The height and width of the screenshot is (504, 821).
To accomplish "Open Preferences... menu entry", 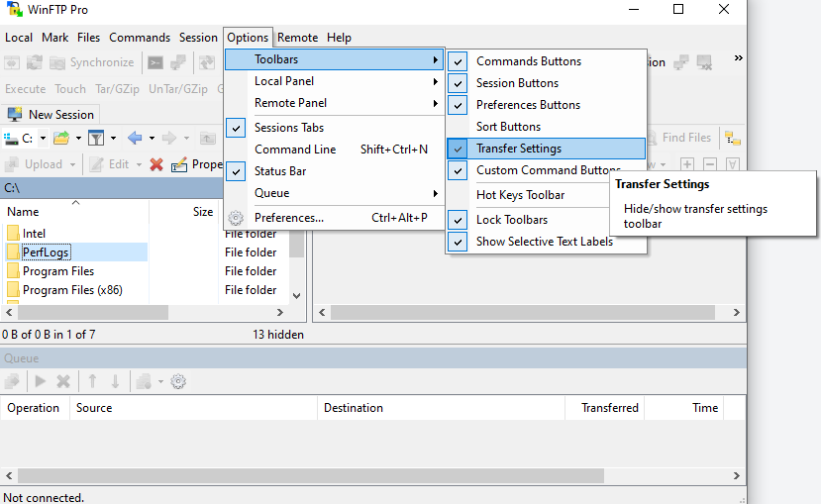I will click(335, 218).
